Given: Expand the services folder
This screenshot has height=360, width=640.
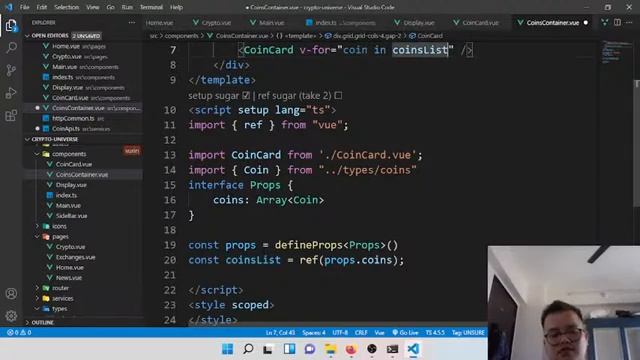Looking at the screenshot, I should (37, 298).
